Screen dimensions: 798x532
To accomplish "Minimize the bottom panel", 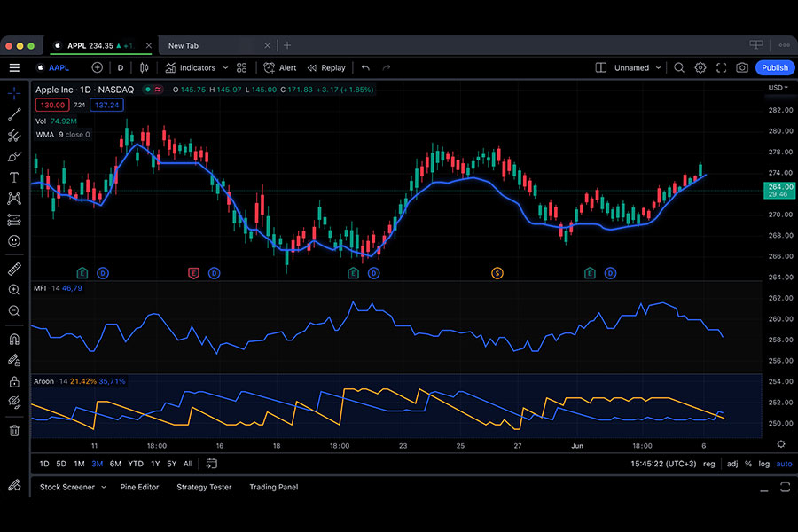I will 764,489.
